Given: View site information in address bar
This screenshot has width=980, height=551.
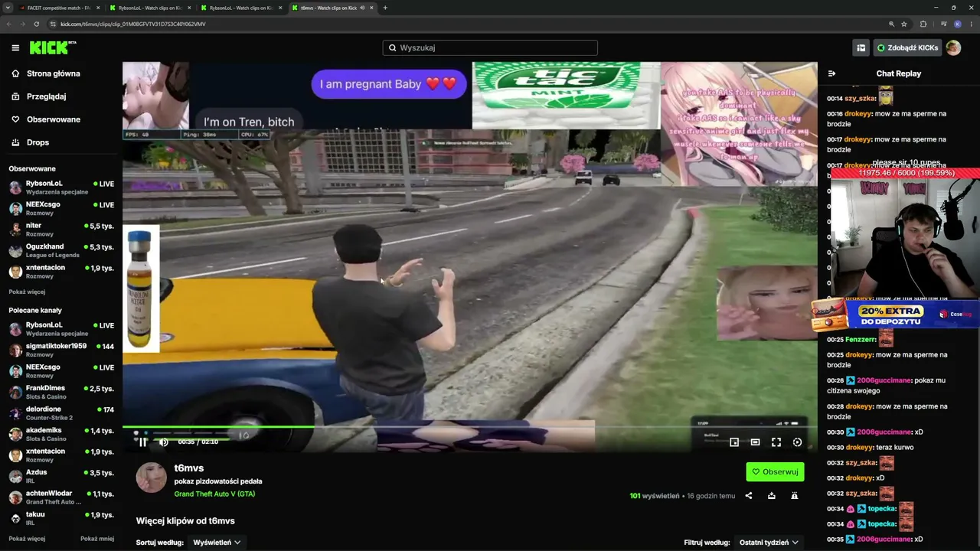Looking at the screenshot, I should [52, 24].
